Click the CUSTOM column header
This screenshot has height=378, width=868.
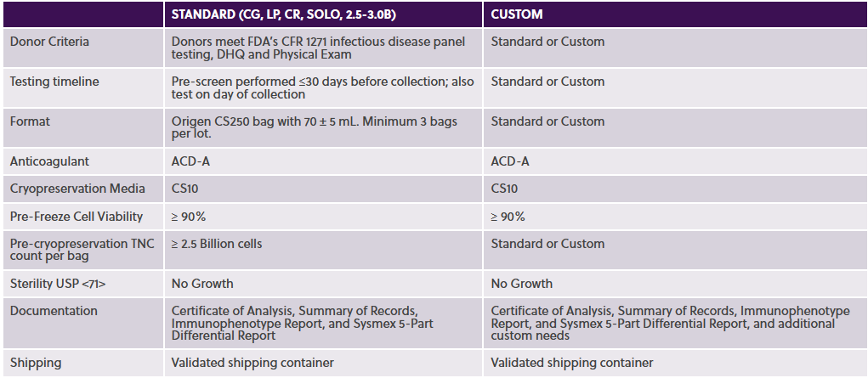[517, 14]
